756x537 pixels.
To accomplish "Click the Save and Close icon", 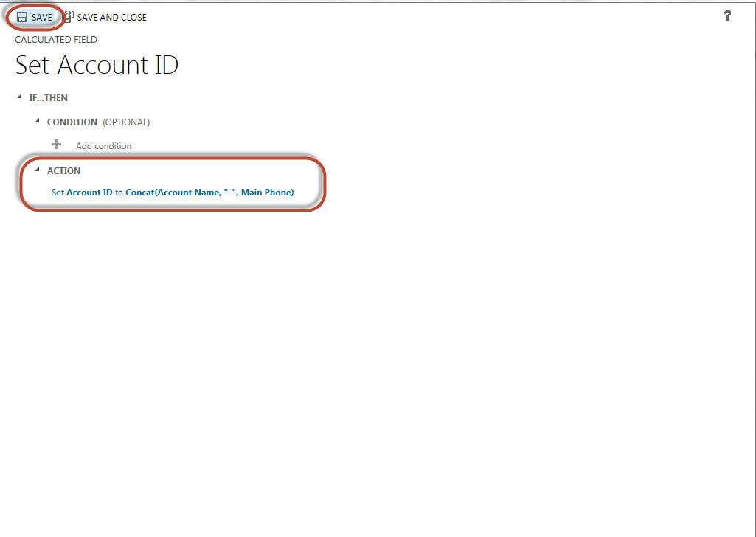I will [x=69, y=17].
